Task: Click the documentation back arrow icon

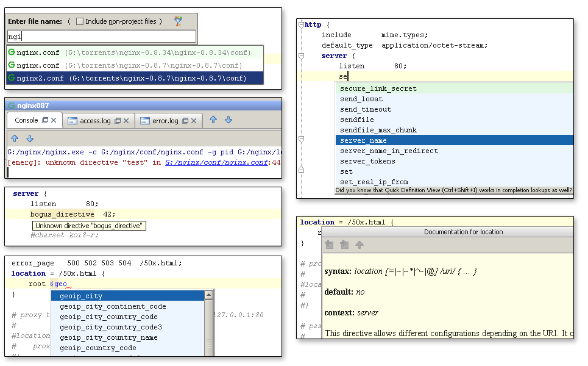Action: [x=329, y=245]
